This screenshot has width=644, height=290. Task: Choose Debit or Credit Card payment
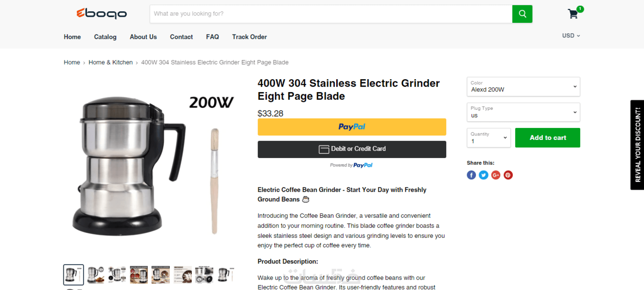tap(352, 149)
